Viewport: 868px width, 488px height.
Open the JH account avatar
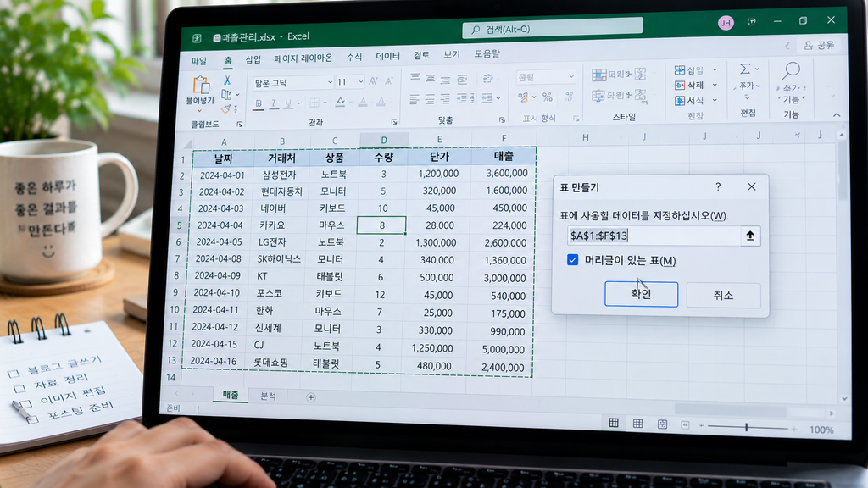pyautogui.click(x=726, y=23)
